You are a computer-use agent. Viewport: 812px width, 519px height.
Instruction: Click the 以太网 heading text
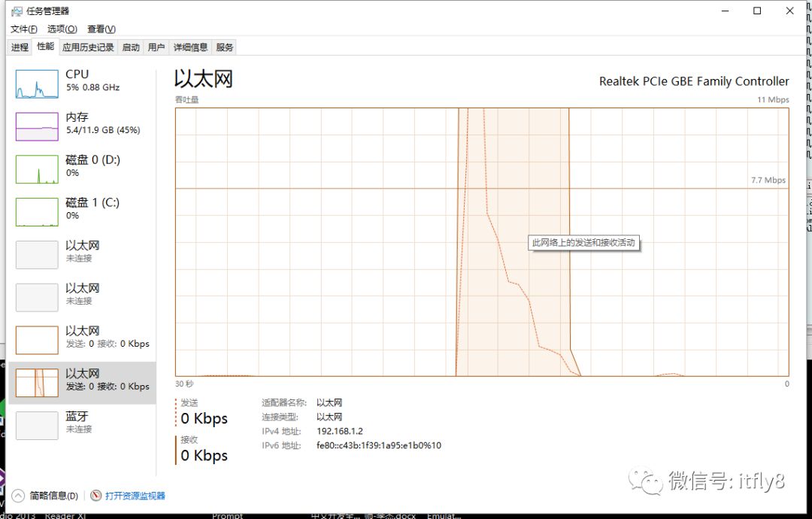pos(204,79)
